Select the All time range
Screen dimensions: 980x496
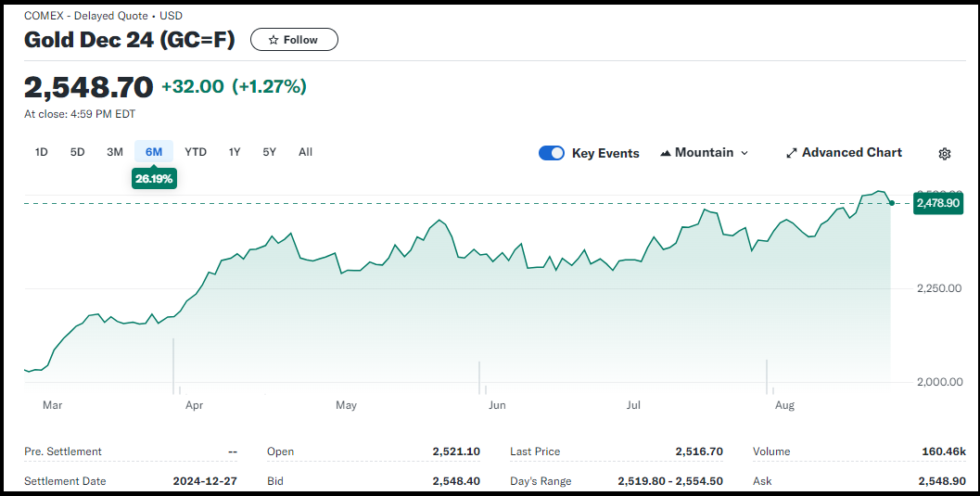[x=306, y=152]
